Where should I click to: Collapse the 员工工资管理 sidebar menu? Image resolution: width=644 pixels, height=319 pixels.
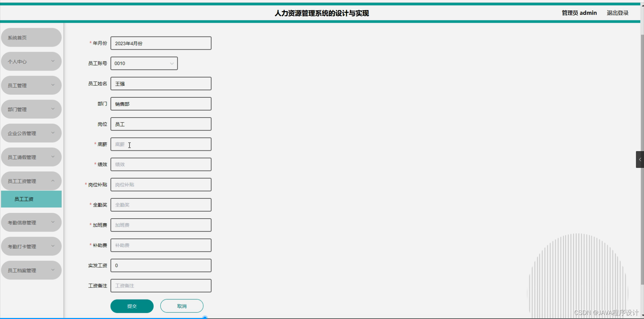[x=31, y=181]
